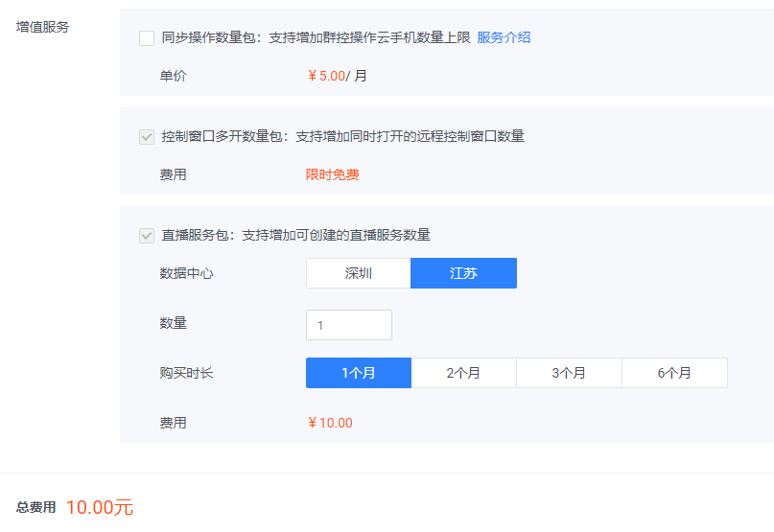Image resolution: width=774 pixels, height=532 pixels.
Task: Click the 数量 quantity input field
Action: tap(349, 325)
